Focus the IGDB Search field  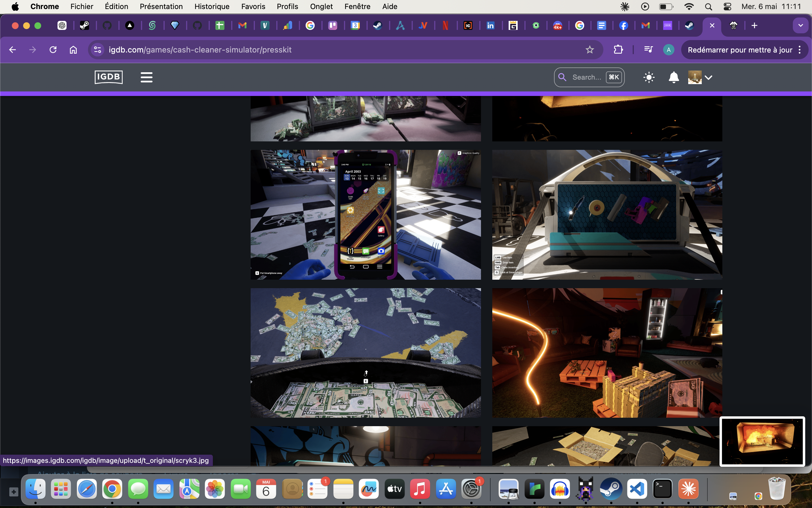(589, 77)
